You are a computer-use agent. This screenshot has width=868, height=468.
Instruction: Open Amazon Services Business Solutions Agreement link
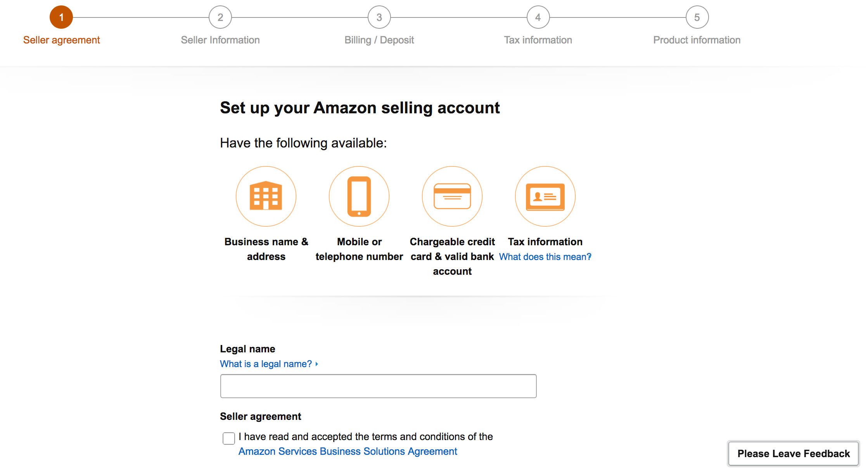pos(348,451)
